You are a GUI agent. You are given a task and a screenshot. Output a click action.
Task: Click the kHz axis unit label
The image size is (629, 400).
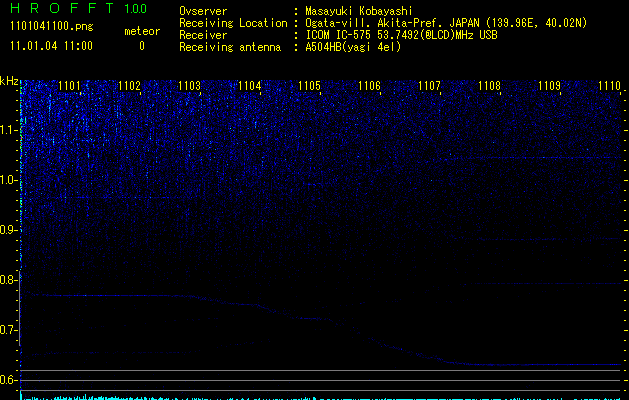tap(9, 80)
